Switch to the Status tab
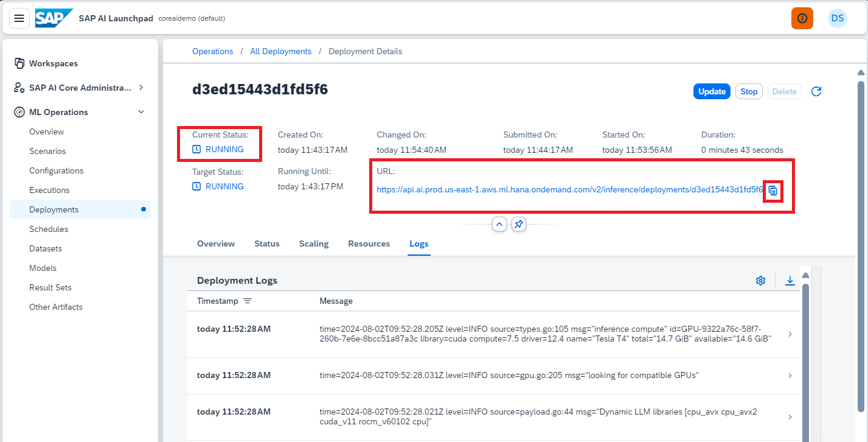This screenshot has width=868, height=442. pyautogui.click(x=267, y=244)
